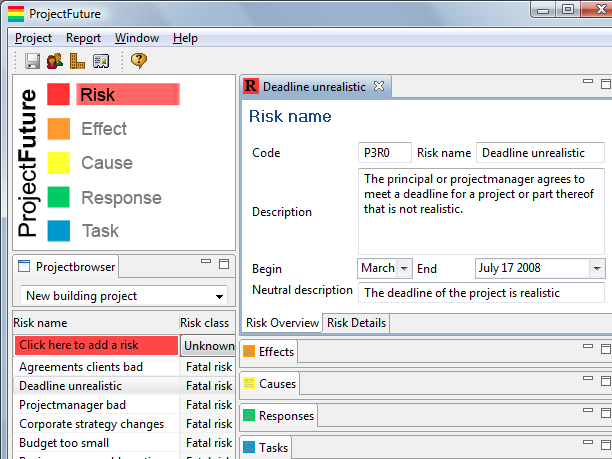Click the building organization toolbar icon
The width and height of the screenshot is (612, 459).
click(x=77, y=61)
